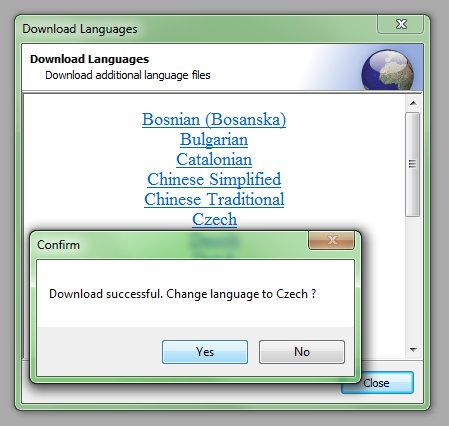Click the Download Languages window title bar
The image size is (449, 426).
click(x=198, y=29)
